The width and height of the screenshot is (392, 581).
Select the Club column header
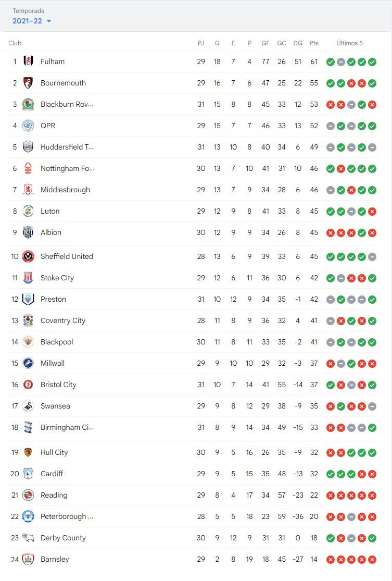click(x=15, y=43)
